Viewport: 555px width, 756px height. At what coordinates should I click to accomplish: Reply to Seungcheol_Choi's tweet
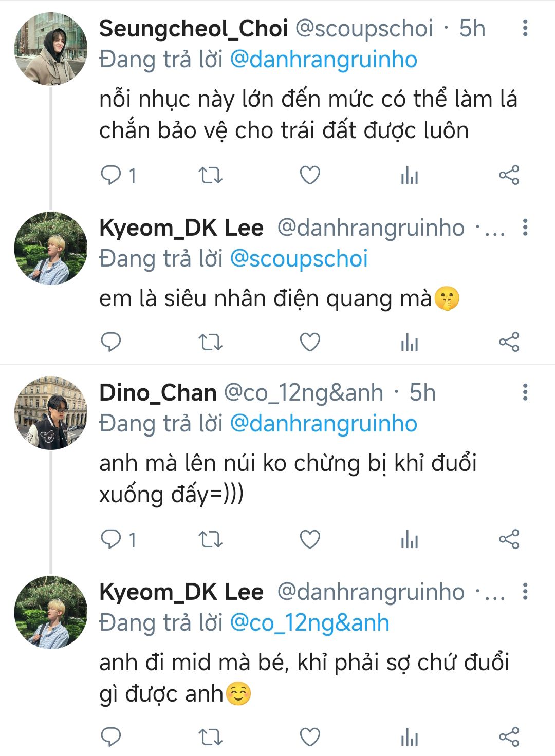tap(111, 176)
